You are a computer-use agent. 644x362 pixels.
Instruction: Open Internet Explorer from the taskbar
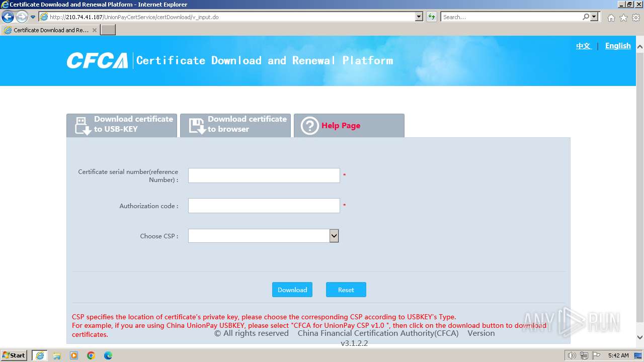click(40, 355)
